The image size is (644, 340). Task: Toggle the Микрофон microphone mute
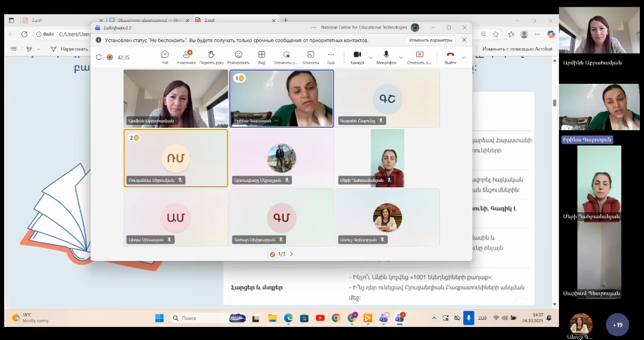[x=386, y=57]
